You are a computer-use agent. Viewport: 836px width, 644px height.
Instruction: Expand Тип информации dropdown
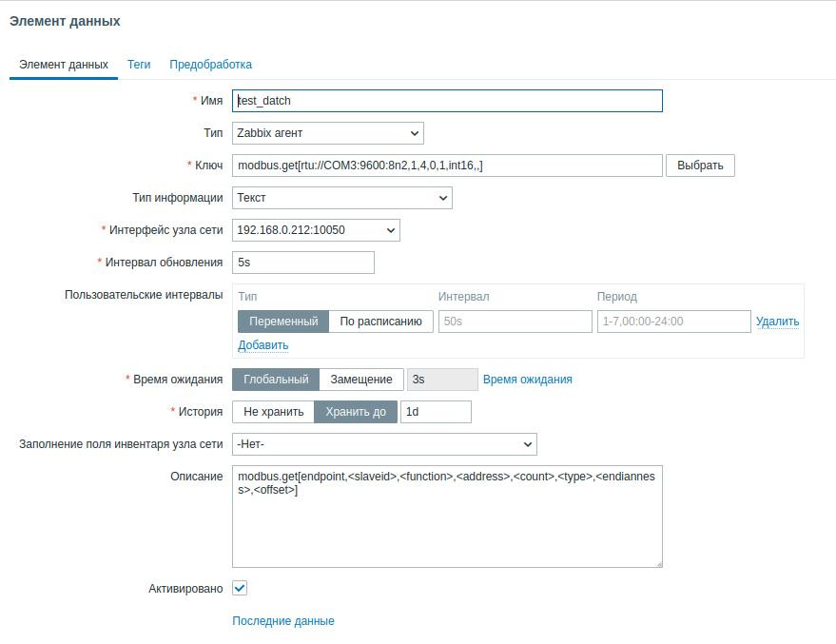pyautogui.click(x=342, y=198)
